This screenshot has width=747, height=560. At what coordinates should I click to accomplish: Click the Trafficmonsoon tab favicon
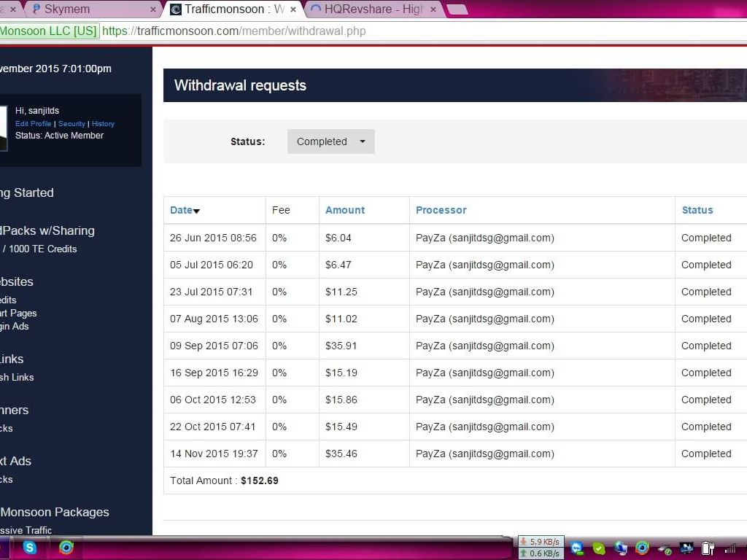(175, 9)
